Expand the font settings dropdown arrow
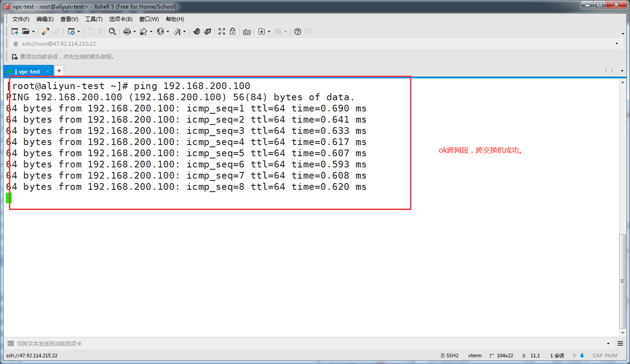Image resolution: width=630 pixels, height=364 pixels. (x=184, y=32)
